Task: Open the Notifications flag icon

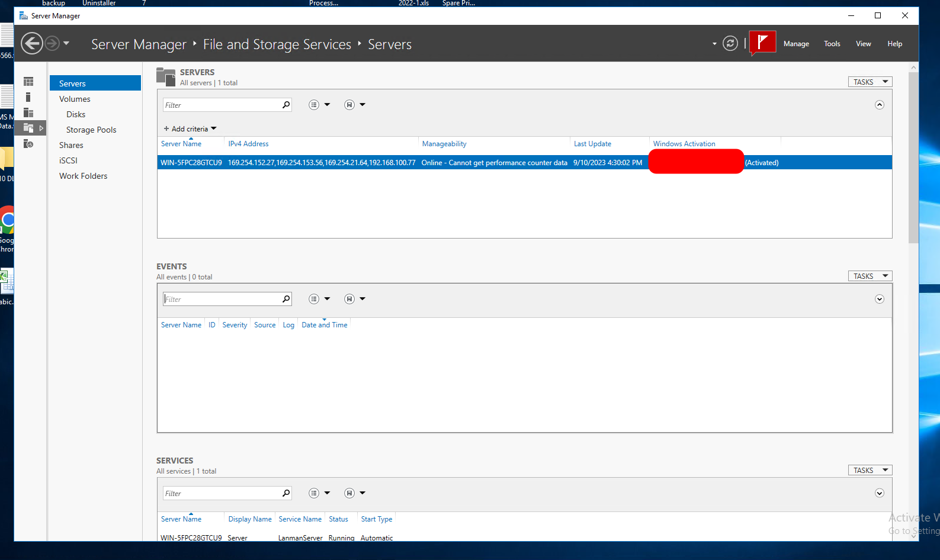Action: click(x=762, y=43)
